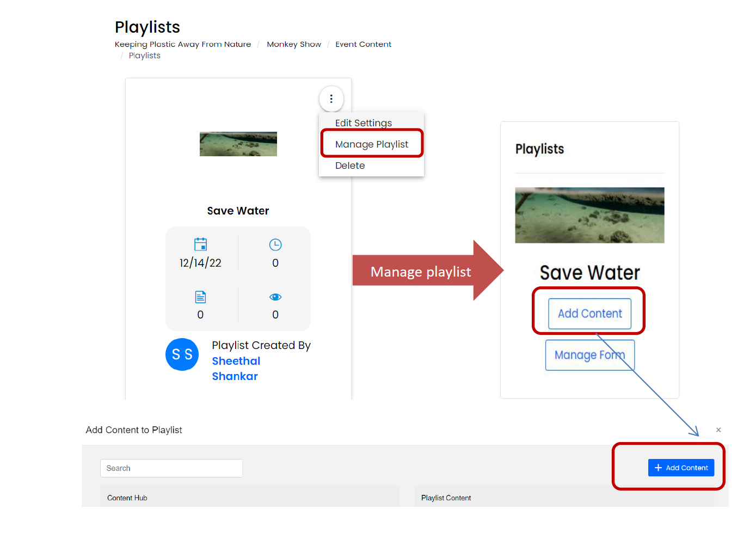
Task: Click the calendar date icon
Action: (x=200, y=244)
